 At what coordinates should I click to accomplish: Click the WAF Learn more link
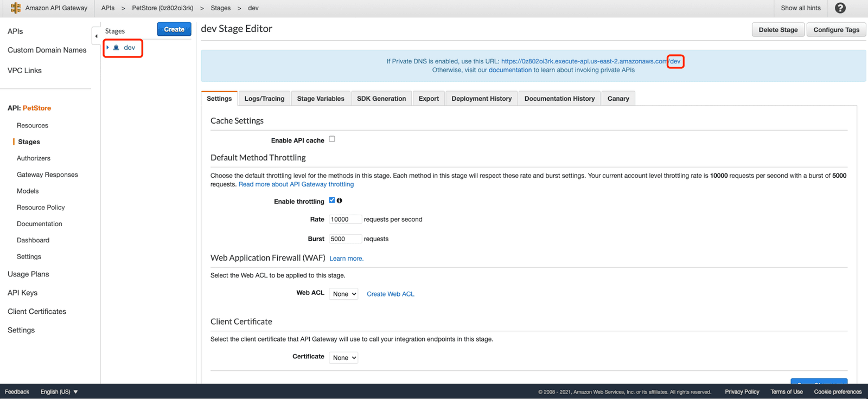346,259
